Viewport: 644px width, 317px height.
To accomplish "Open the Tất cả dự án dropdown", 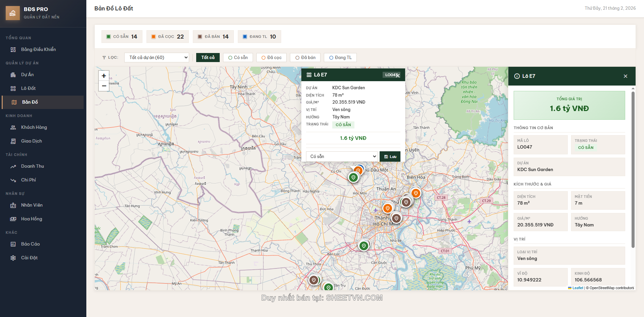I will [157, 58].
